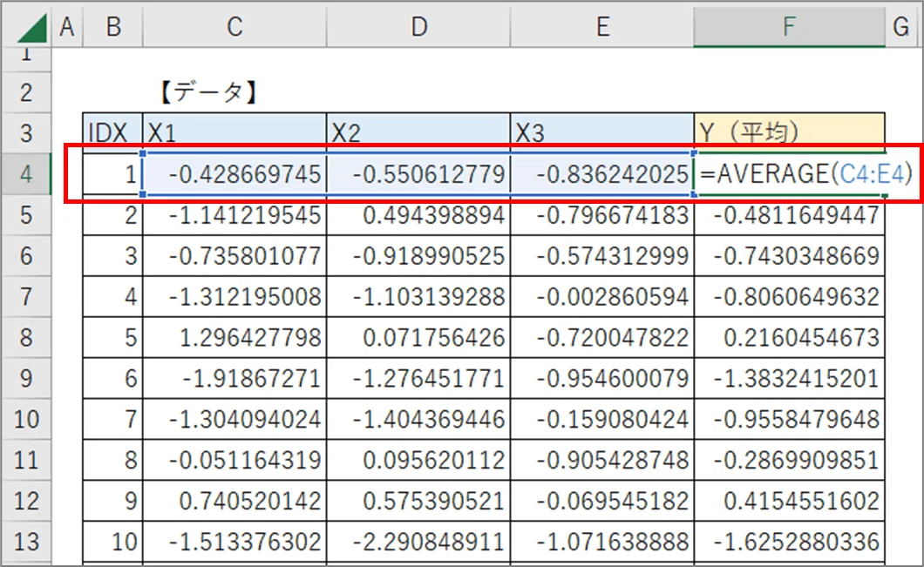Image resolution: width=924 pixels, height=567 pixels.
Task: Click cell with value -0.7430348669
Action: pos(789,255)
